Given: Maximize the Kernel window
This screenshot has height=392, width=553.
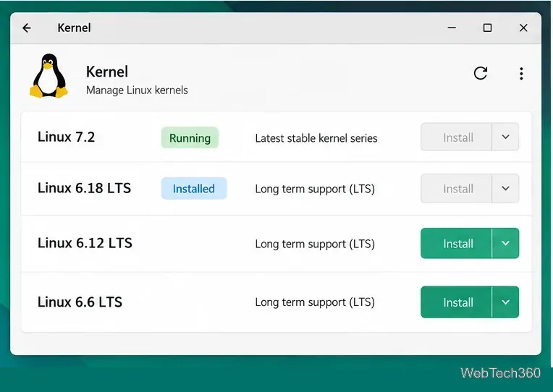Looking at the screenshot, I should pyautogui.click(x=487, y=28).
